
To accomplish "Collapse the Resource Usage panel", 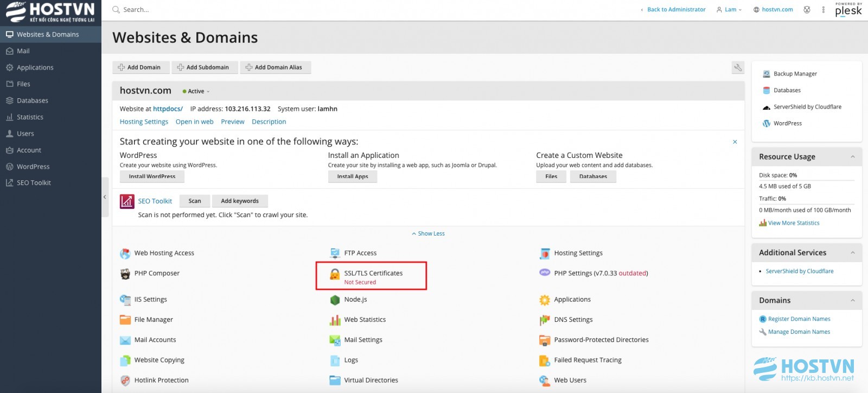I will [852, 157].
